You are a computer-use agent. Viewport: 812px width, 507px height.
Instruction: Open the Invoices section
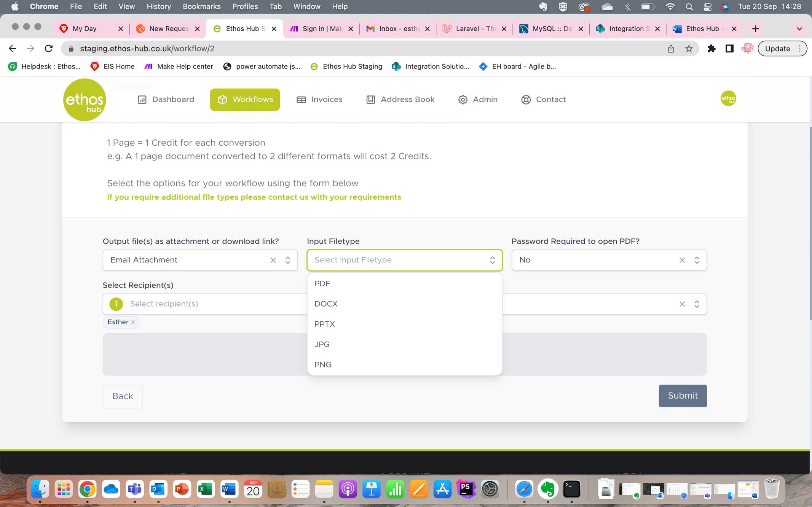[319, 99]
